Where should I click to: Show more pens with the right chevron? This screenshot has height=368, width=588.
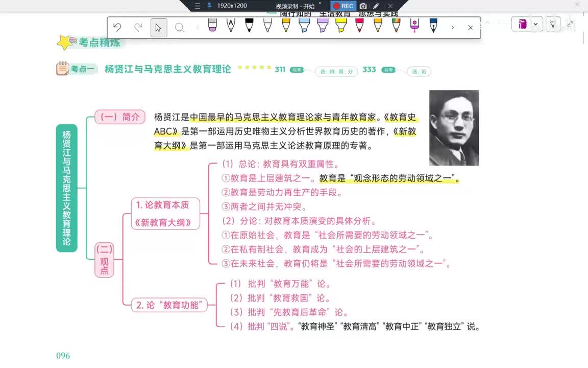point(453,28)
